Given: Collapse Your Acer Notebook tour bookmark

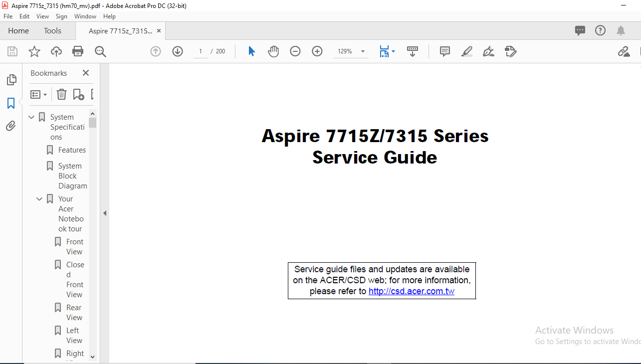Looking at the screenshot, I should pos(39,199).
